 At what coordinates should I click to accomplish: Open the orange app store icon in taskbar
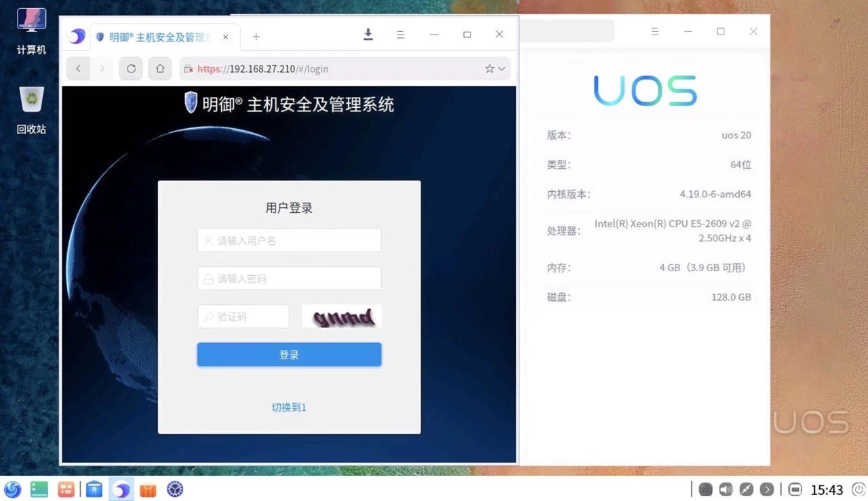[x=148, y=489]
